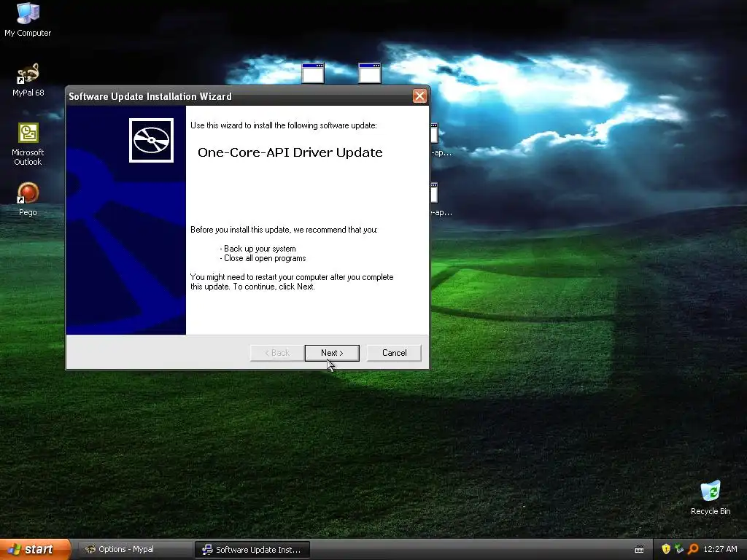Cancel the Software Update Installation Wizard
This screenshot has width=747, height=560.
[x=394, y=353]
